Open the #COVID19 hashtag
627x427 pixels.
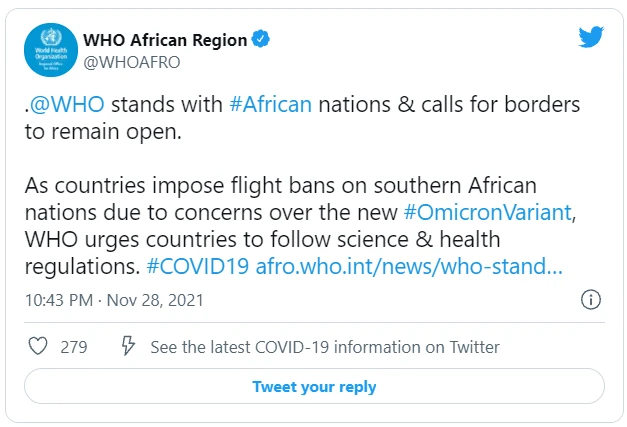(x=198, y=267)
